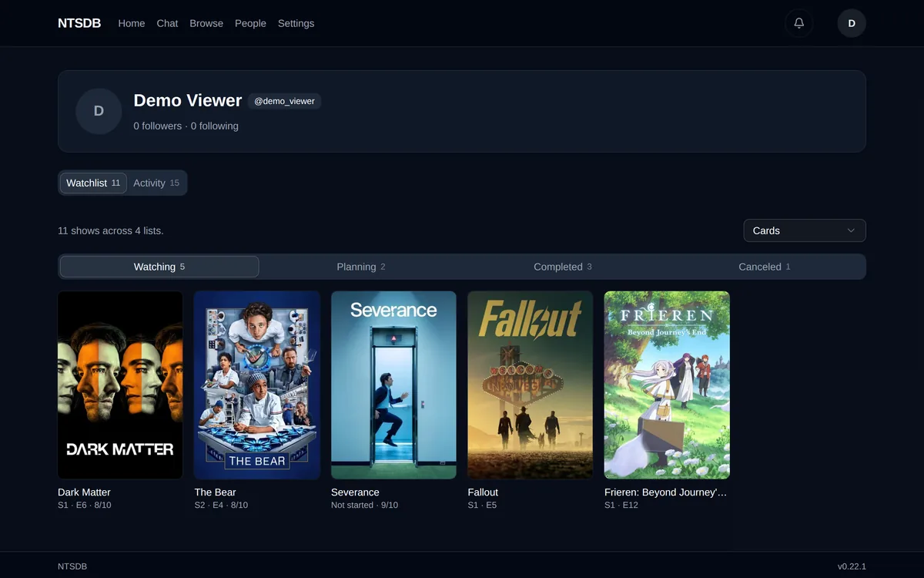Click 'S2 · E4 · 8/10' under The Bear
This screenshot has width=924, height=578.
221,505
